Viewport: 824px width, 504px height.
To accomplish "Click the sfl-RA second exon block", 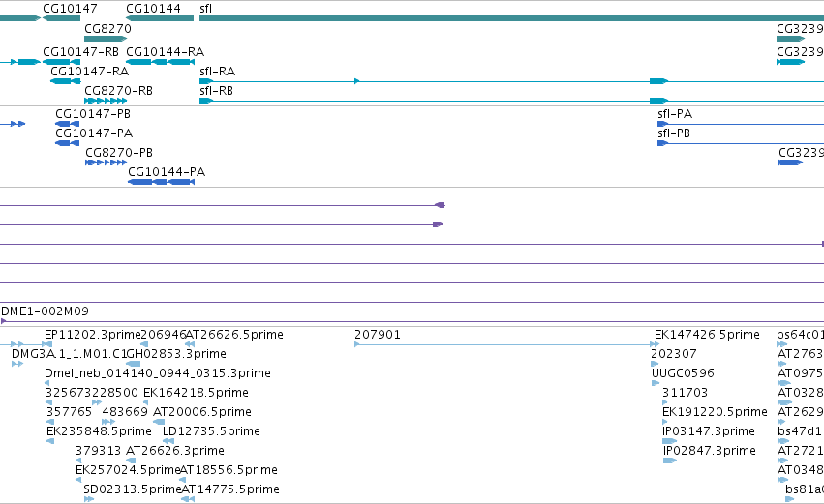I will tap(658, 81).
